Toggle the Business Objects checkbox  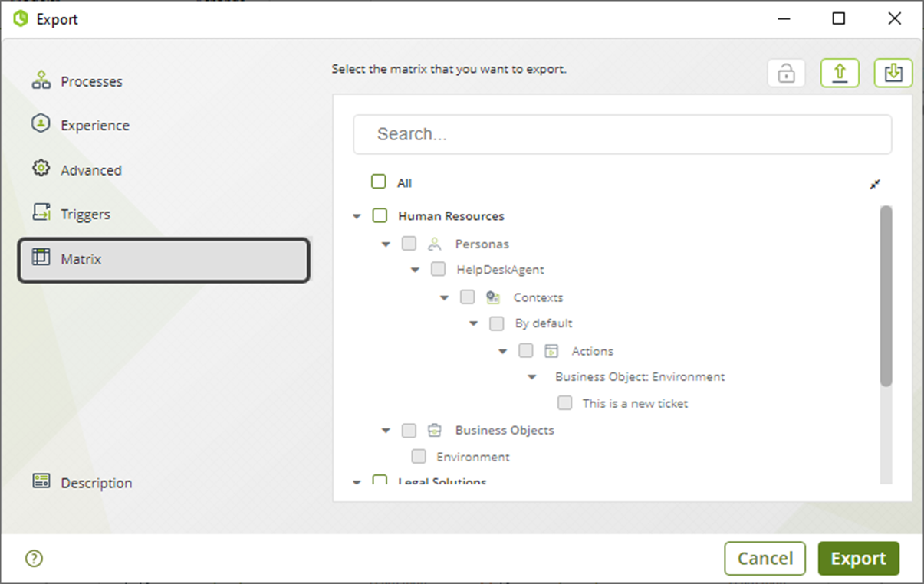pyautogui.click(x=409, y=431)
